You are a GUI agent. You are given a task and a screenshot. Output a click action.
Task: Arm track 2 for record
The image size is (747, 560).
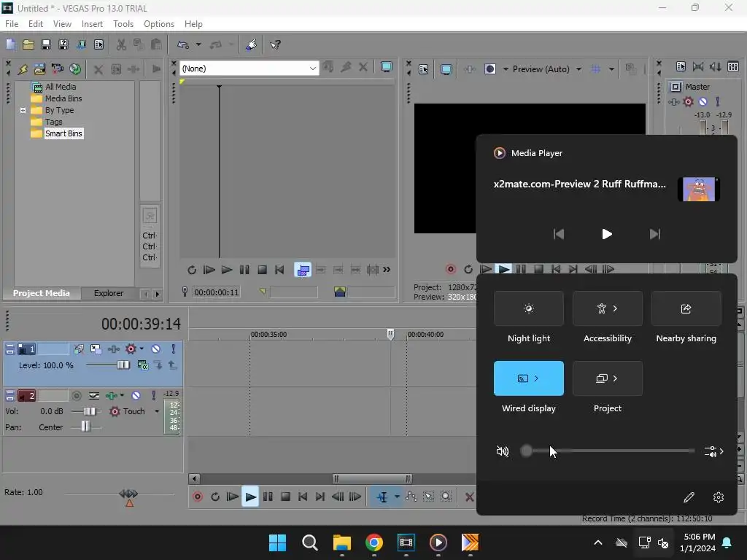[x=76, y=395]
